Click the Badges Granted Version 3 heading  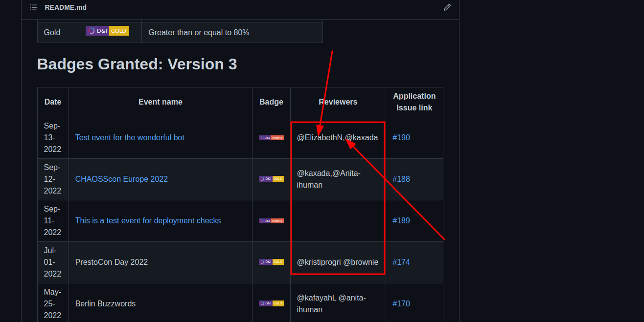tap(137, 64)
